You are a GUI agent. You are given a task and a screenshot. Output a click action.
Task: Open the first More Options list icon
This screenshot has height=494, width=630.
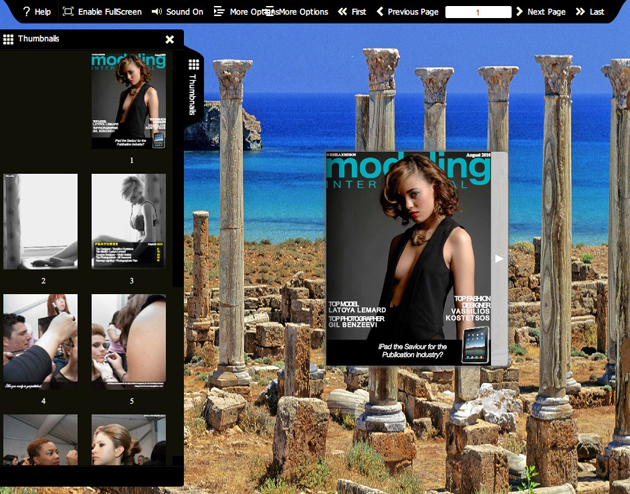219,12
